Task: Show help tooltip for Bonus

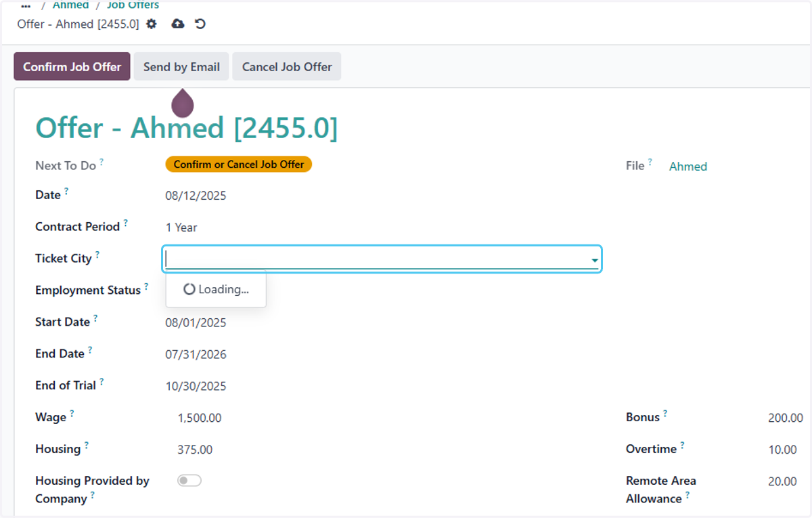Action: coord(665,414)
